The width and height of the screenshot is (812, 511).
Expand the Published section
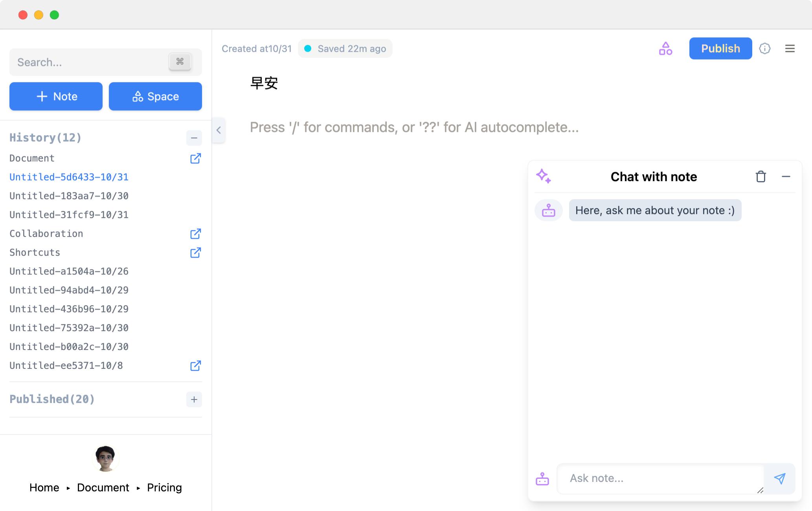(194, 399)
